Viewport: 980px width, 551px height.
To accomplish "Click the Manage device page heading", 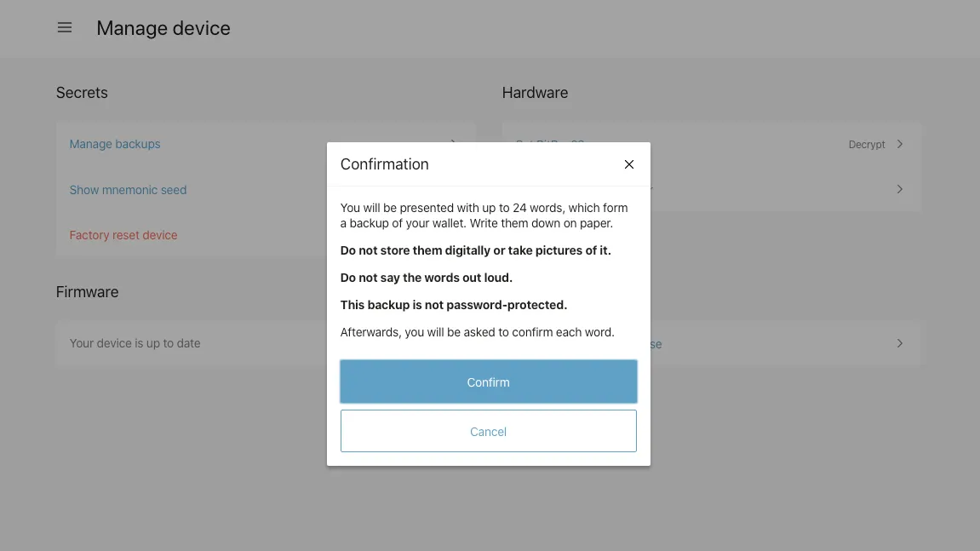I will (163, 28).
